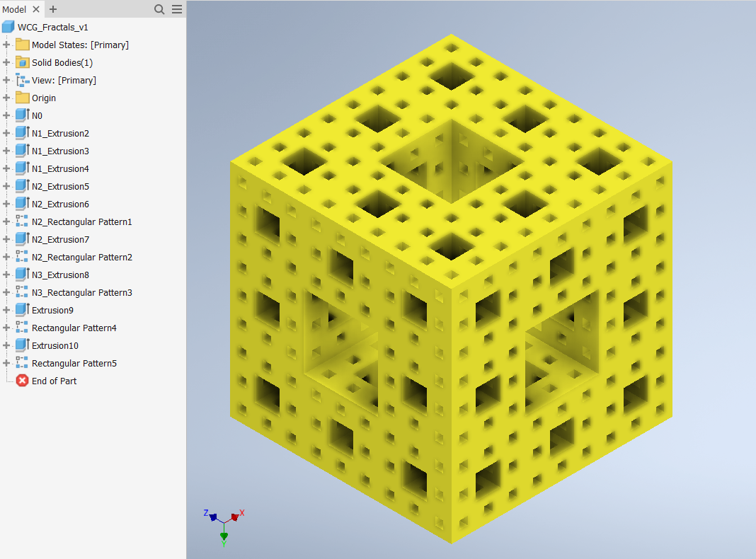This screenshot has height=559, width=756.
Task: Select N2_Rectangular Pattern2 feature
Action: (x=81, y=257)
